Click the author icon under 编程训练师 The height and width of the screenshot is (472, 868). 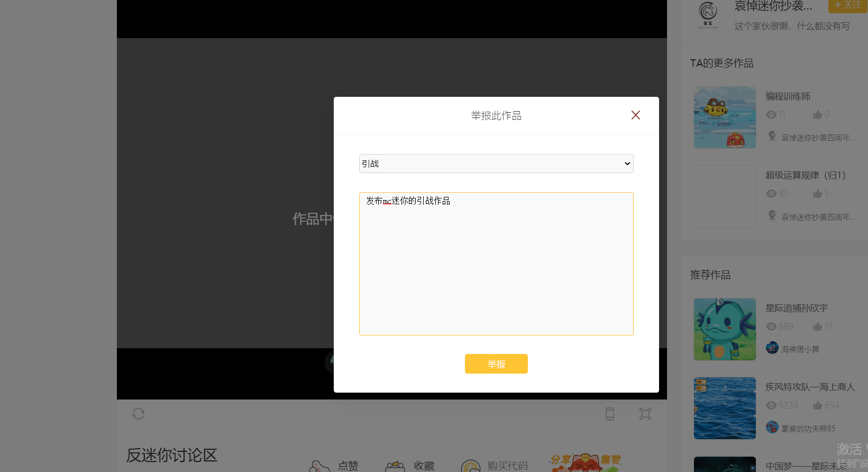point(772,136)
